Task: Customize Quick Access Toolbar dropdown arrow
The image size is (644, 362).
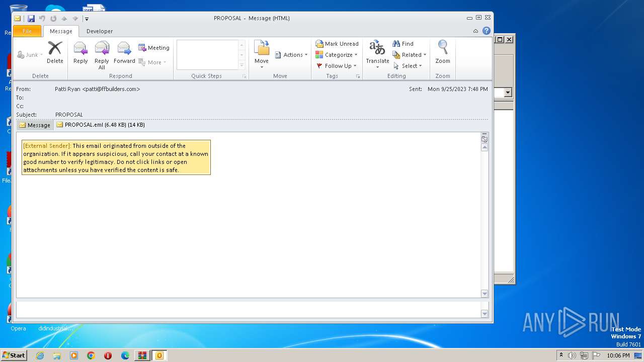Action: (87, 19)
